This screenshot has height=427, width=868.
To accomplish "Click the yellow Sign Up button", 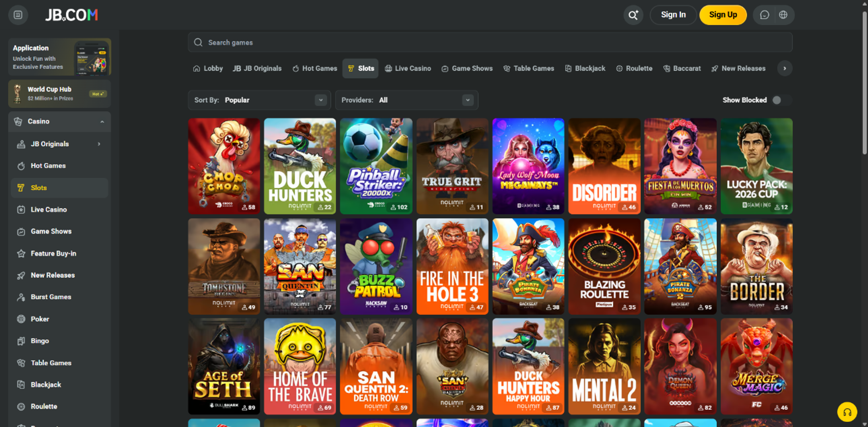I will [x=723, y=15].
